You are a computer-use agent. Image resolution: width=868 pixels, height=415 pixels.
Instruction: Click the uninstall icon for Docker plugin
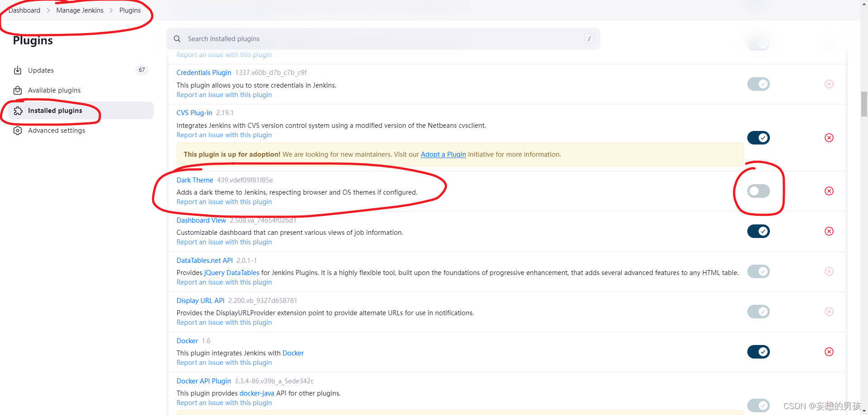point(829,352)
